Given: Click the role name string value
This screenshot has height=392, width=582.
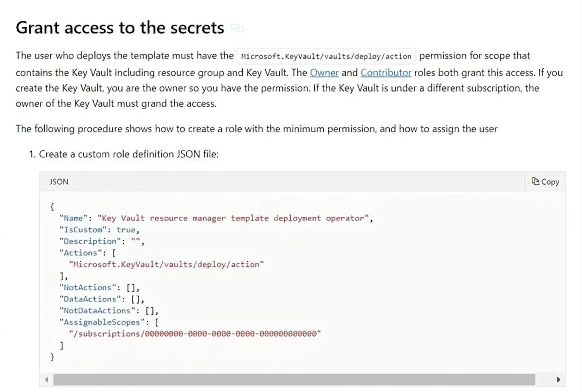Looking at the screenshot, I should tap(233, 218).
